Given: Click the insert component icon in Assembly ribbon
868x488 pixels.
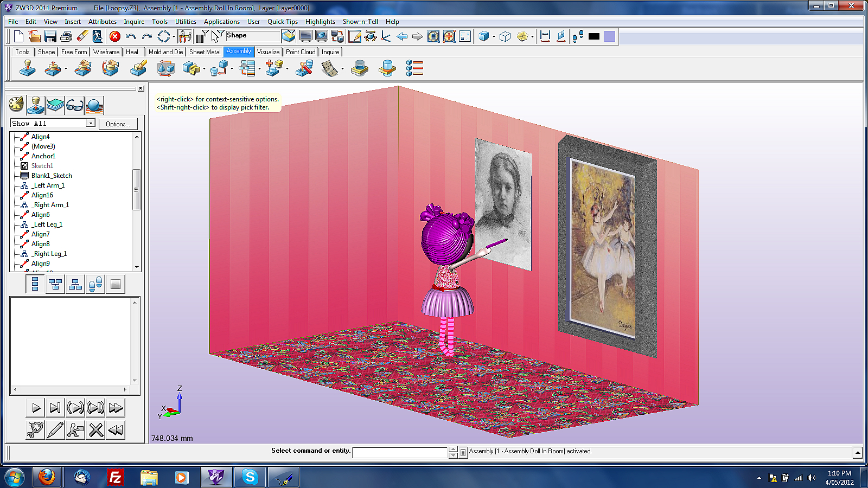Looking at the screenshot, I should pos(27,68).
